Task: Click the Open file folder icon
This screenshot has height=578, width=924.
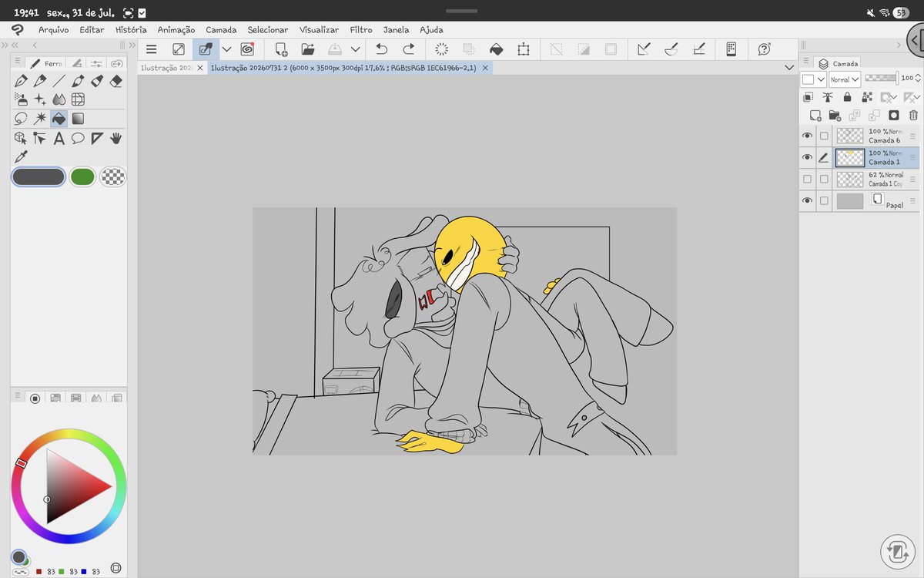Action: tap(308, 49)
